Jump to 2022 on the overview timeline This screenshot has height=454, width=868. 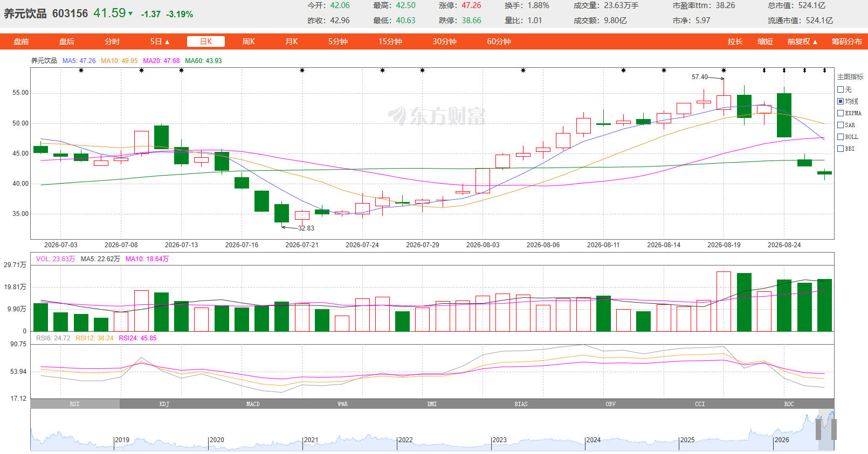point(405,440)
